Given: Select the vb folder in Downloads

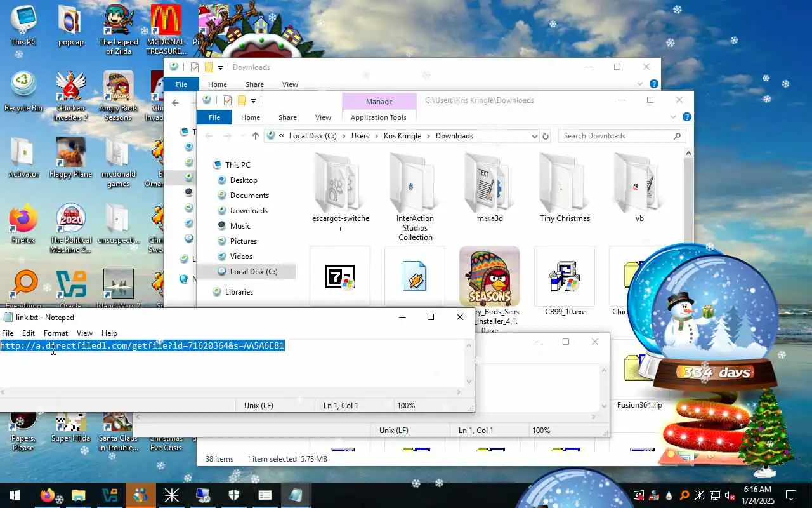Looking at the screenshot, I should pos(639,189).
